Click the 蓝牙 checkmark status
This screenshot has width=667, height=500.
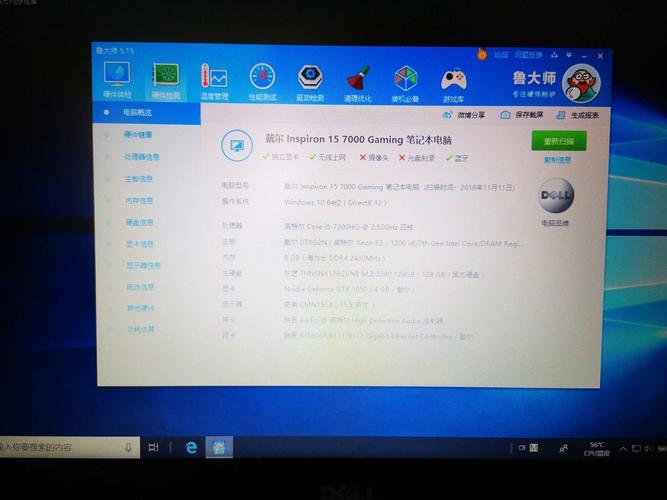pos(457,158)
